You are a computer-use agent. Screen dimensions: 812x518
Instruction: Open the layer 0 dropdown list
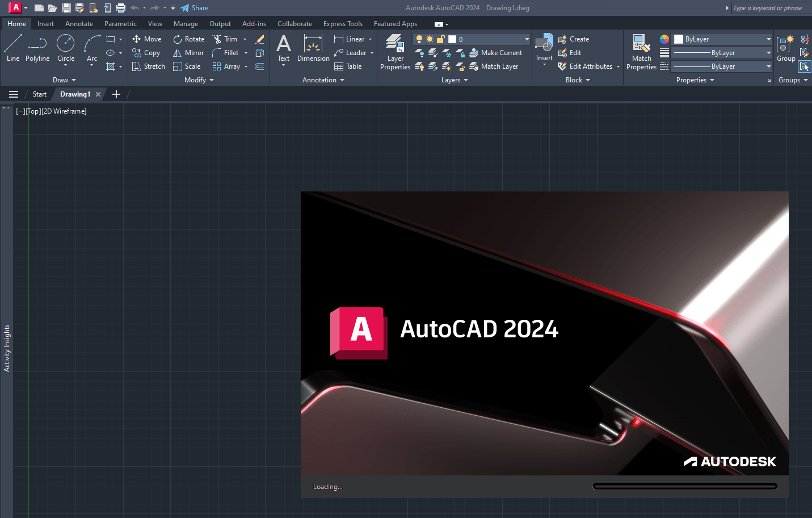(527, 39)
